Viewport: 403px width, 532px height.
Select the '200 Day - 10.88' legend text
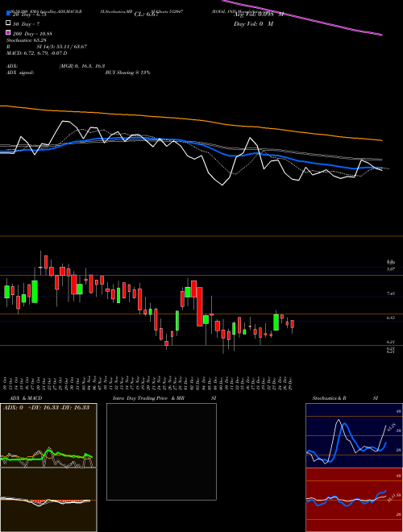[32, 34]
